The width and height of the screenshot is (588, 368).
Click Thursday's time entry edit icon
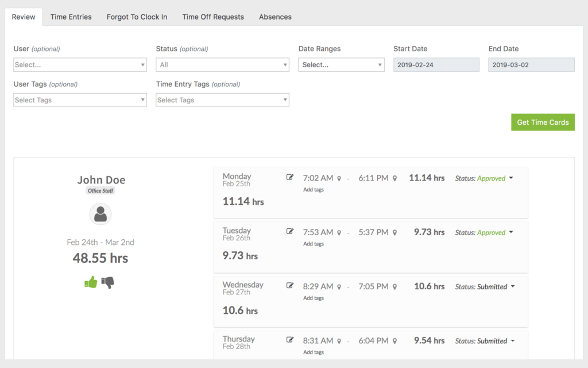pos(290,340)
